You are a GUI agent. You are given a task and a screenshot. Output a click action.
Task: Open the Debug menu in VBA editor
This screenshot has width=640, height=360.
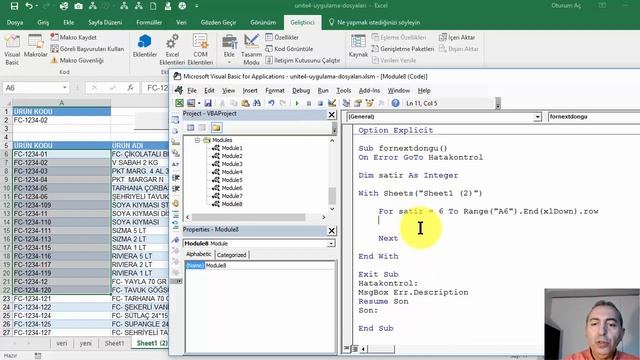click(301, 91)
